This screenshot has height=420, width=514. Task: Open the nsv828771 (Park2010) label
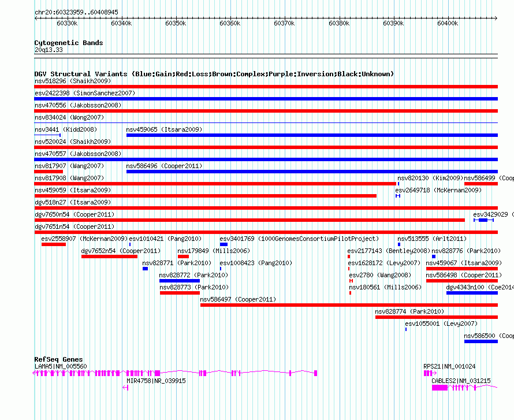(177, 263)
